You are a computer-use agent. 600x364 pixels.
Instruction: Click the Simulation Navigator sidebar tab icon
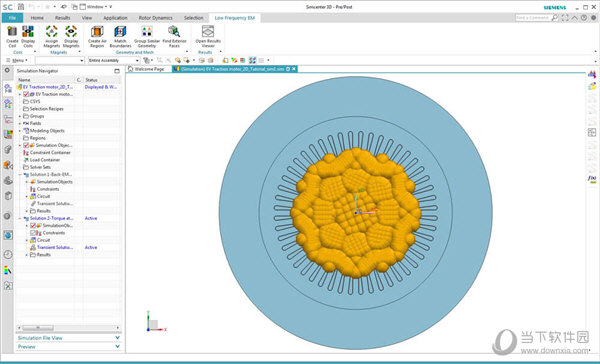[x=8, y=88]
